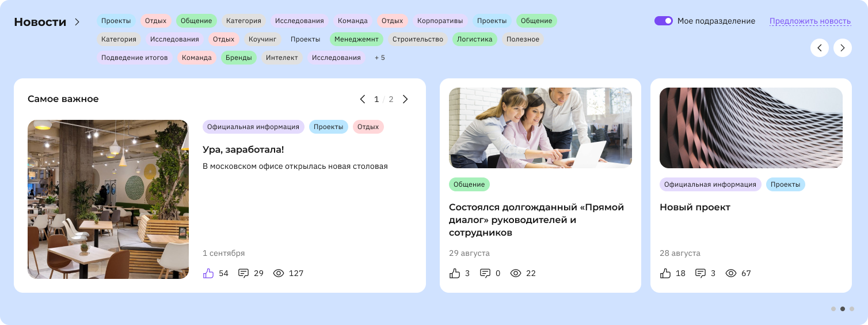Screen dimensions: 868x325
Task: Open the "Ура, заработала!" headline
Action: [243, 149]
